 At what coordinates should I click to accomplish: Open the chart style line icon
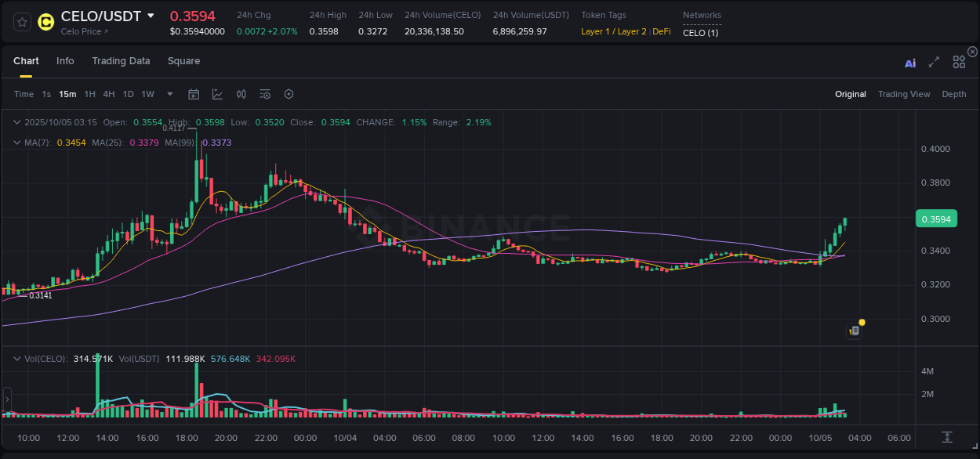[x=217, y=93]
